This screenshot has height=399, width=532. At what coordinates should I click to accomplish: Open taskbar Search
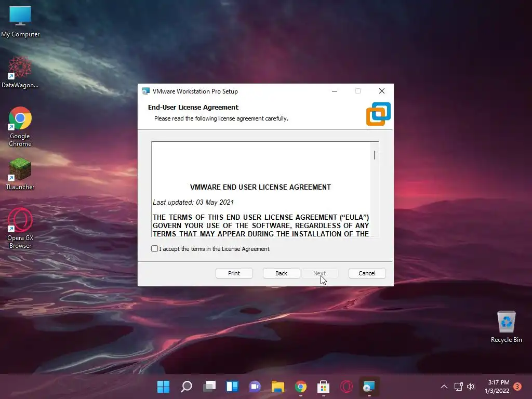coord(187,387)
